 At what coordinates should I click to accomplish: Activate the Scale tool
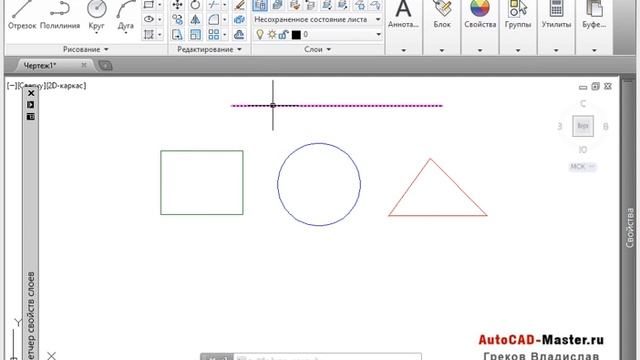(x=195, y=34)
